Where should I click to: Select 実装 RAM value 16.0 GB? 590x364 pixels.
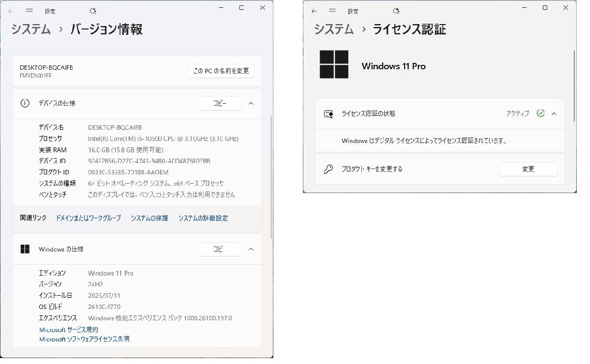click(x=126, y=150)
